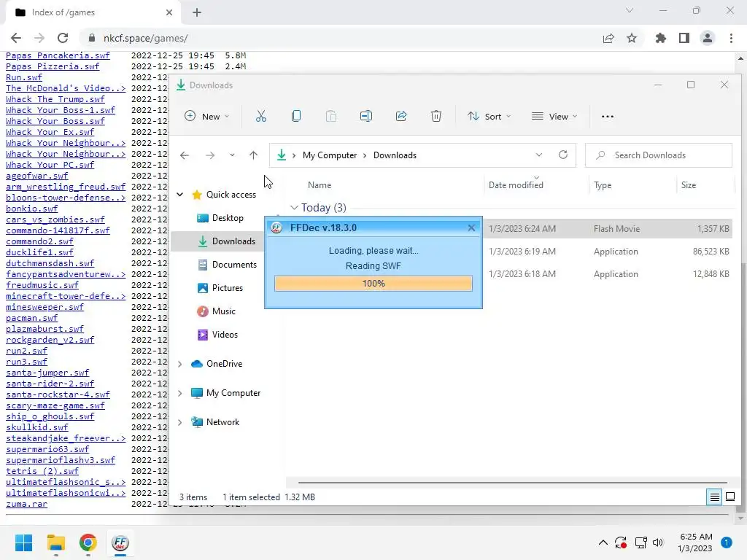Show hidden system tray icons
Viewport: 747px width, 560px height.
point(603,542)
